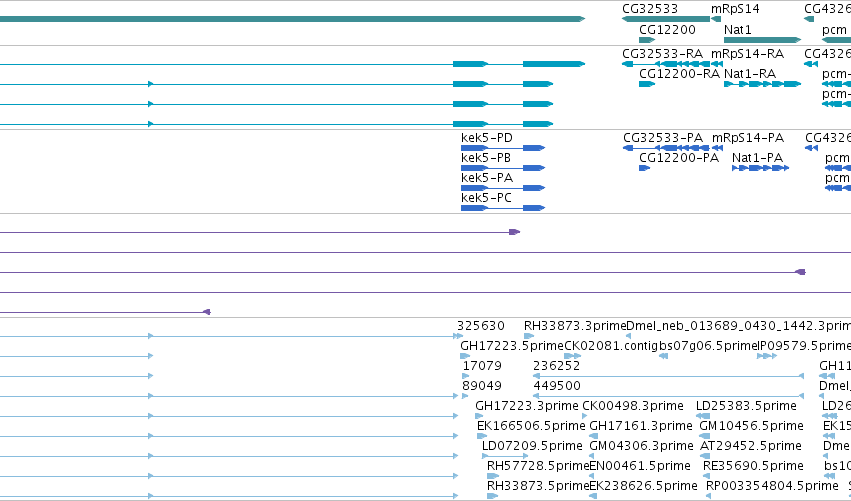This screenshot has width=851, height=501.
Task: Select the teal bar under Nat1 gene label
Action: click(x=763, y=40)
